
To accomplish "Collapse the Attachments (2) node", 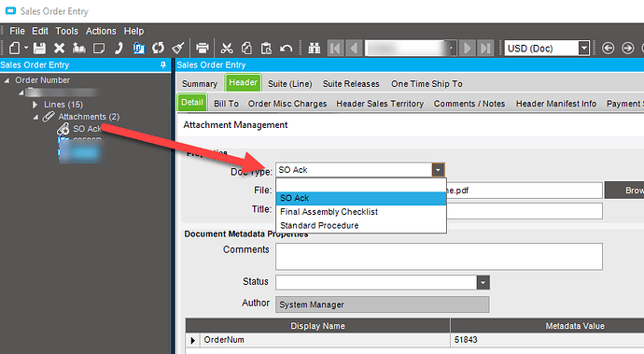I will tap(35, 117).
